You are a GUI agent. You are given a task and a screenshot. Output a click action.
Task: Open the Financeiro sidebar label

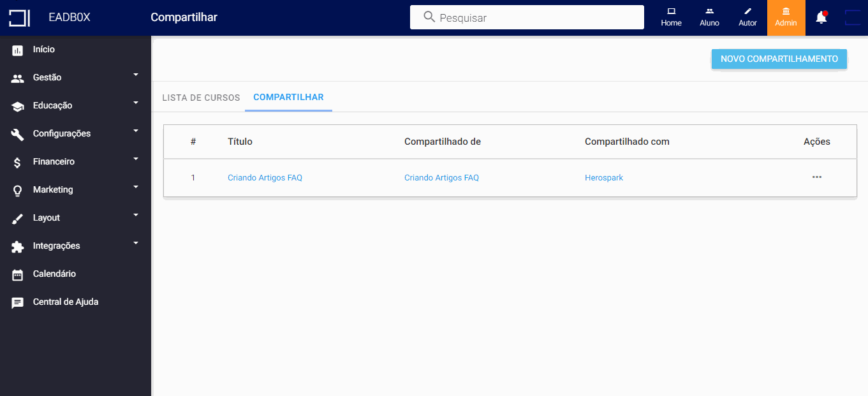tap(54, 161)
